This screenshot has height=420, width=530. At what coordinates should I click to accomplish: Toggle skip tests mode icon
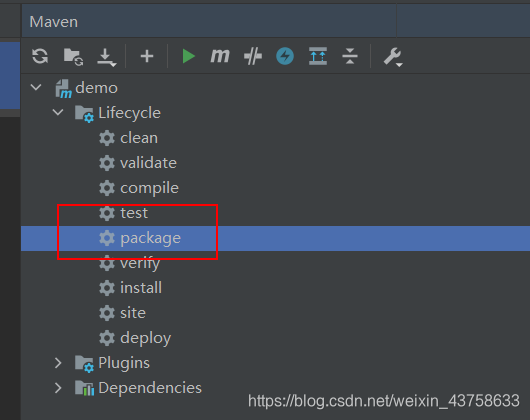[x=253, y=56]
